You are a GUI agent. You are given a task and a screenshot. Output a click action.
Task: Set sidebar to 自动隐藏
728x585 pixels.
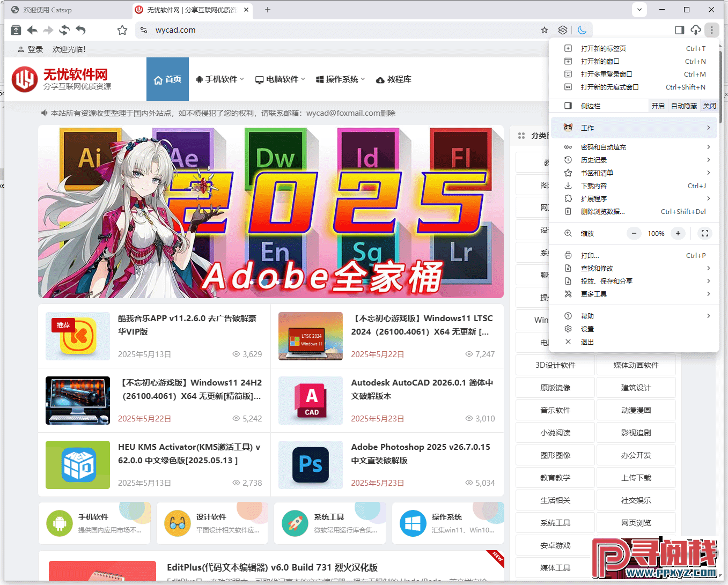[x=684, y=106]
